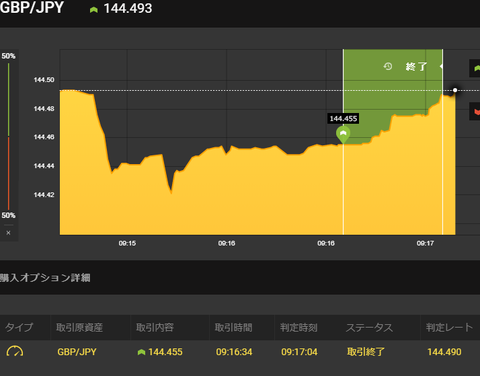
Task: Click the red portion of sentiment bar
Action: click(8, 173)
